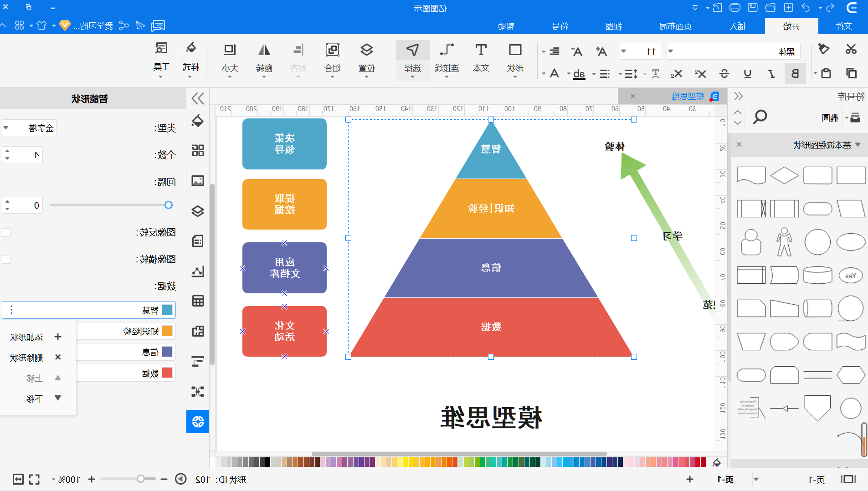This screenshot has width=868, height=491.
Task: Click the Open folder icon in title bar
Action: click(770, 7)
